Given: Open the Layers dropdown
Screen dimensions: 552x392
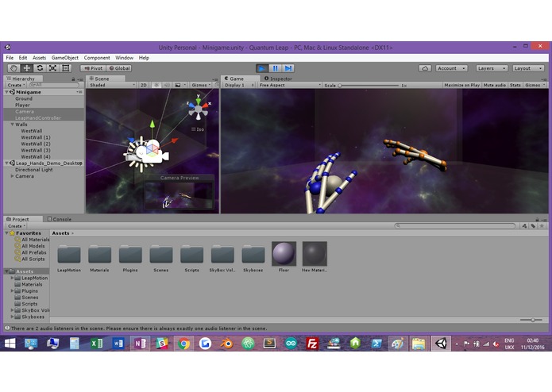Looking at the screenshot, I should (492, 68).
